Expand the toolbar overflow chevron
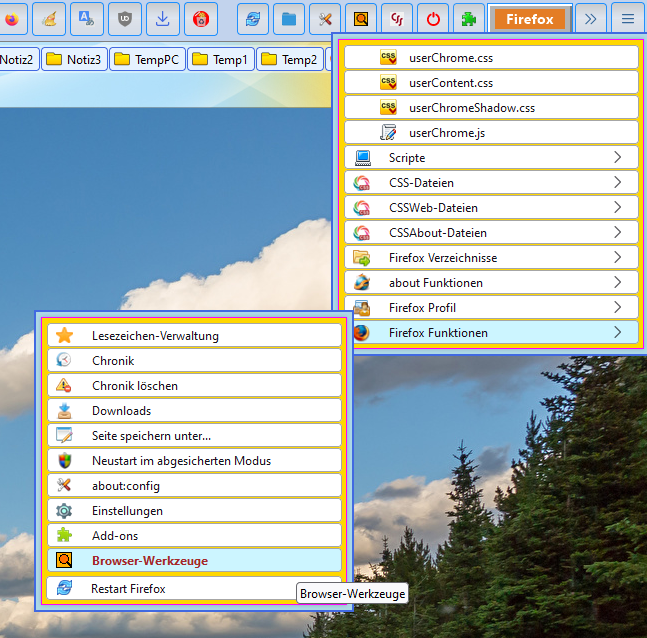The width and height of the screenshot is (647, 638). (590, 19)
